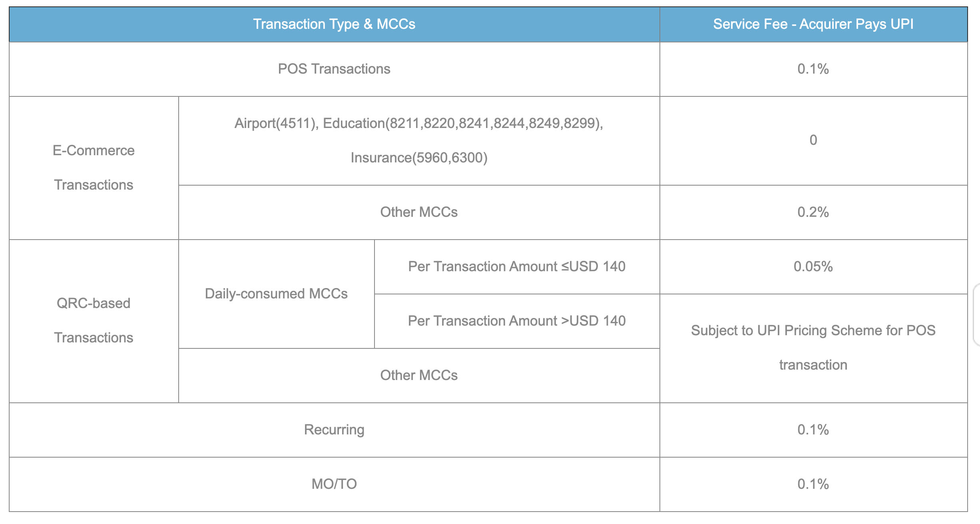Click the 0.1% fee for POS Transactions
The image size is (980, 524).
coord(813,69)
